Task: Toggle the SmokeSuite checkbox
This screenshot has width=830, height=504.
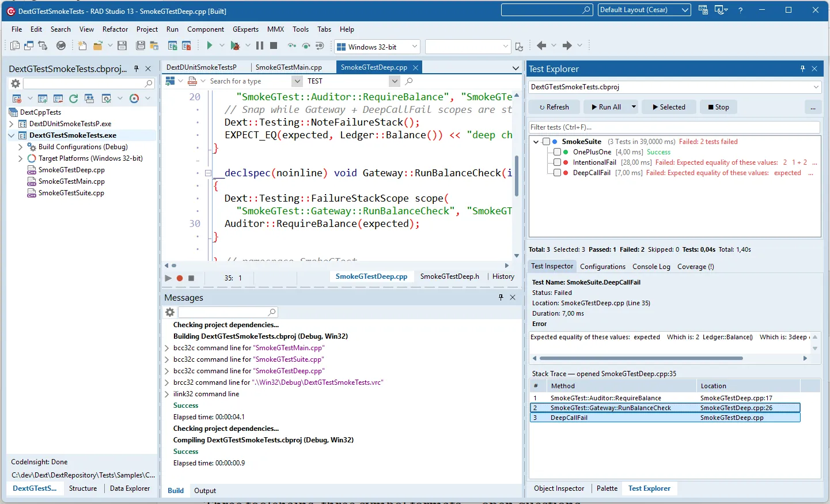Action: coord(546,142)
